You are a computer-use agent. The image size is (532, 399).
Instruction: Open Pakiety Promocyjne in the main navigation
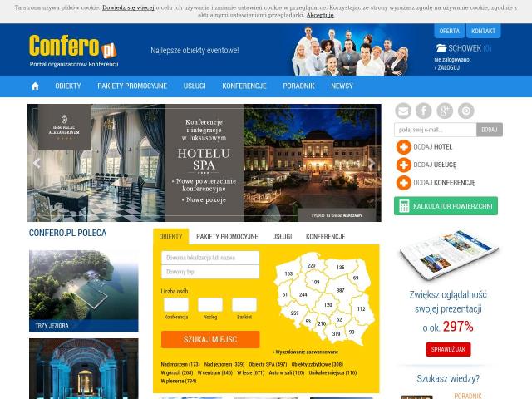(x=132, y=86)
